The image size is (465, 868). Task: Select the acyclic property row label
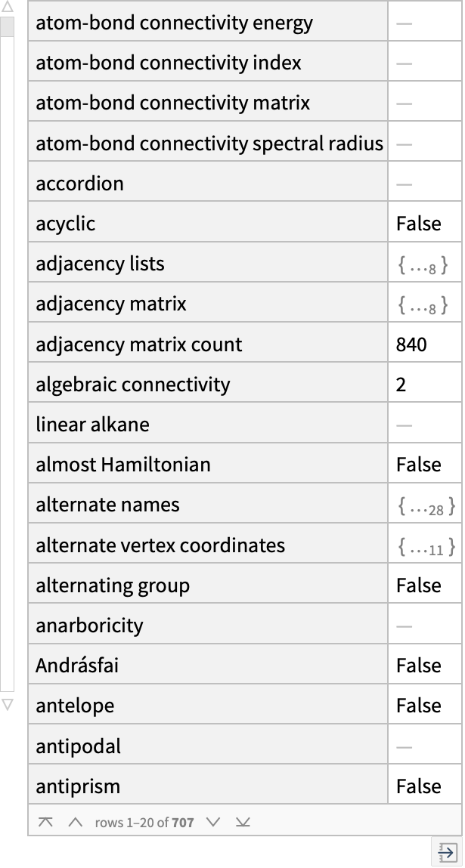point(65,224)
